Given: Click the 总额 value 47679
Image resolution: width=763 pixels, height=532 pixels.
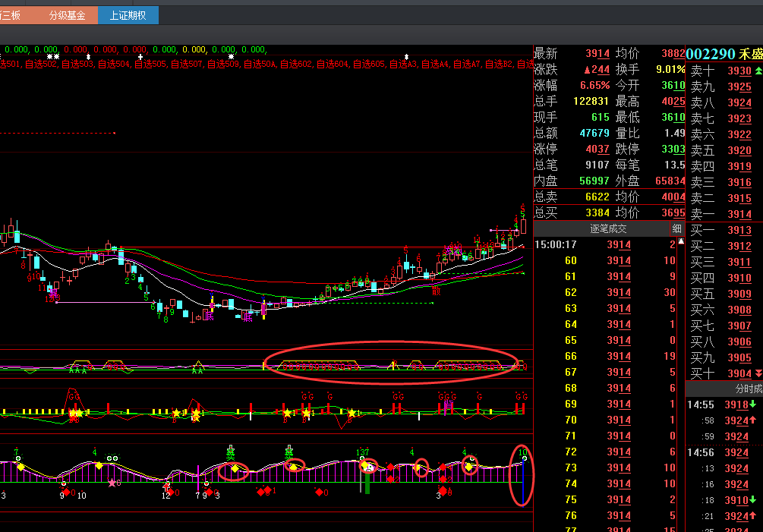Looking at the screenshot, I should click(594, 134).
